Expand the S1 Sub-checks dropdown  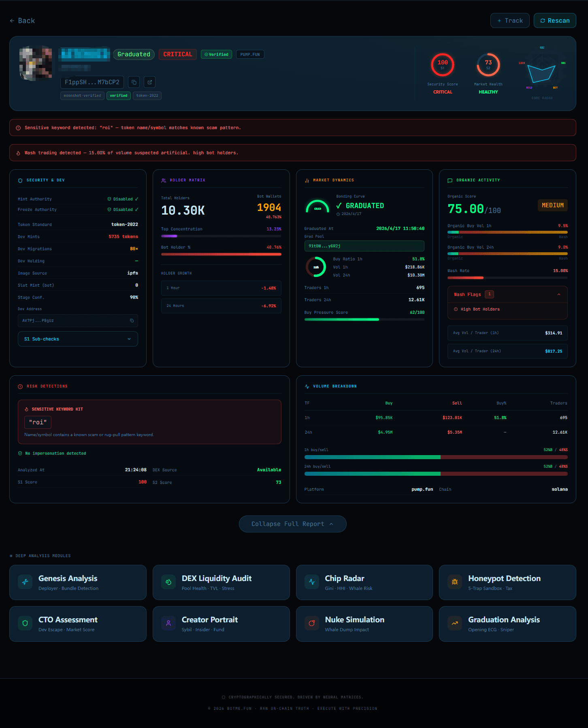pos(78,339)
